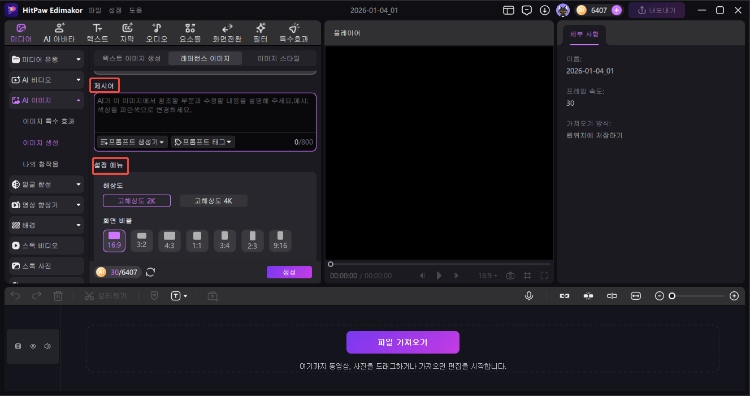The width and height of the screenshot is (750, 396).
Task: Open the 자막 (Subtitle) CC tool
Action: point(127,33)
